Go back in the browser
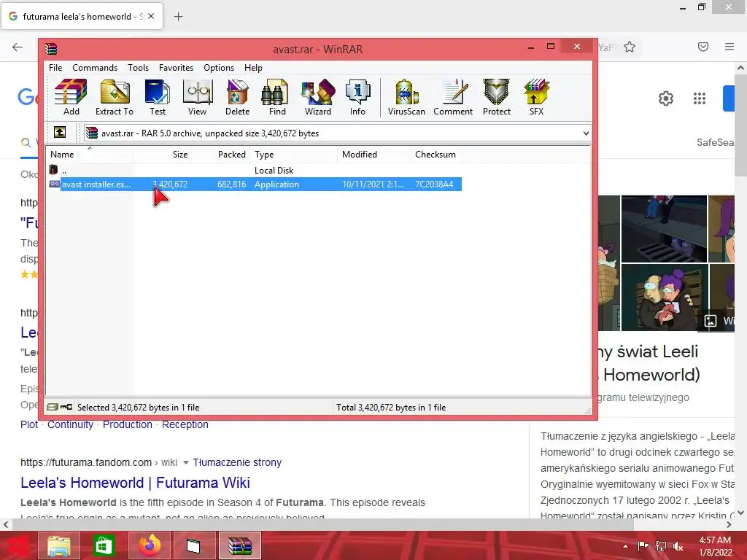 coord(18,47)
